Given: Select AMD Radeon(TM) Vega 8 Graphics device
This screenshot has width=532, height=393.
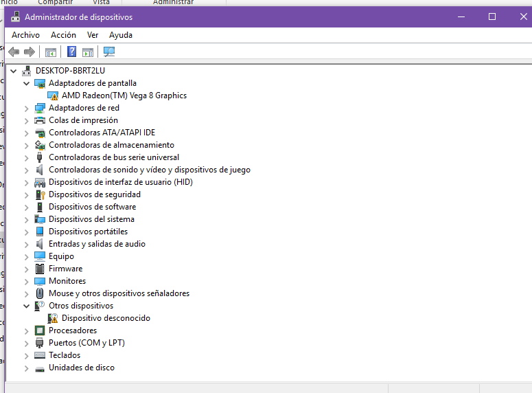Looking at the screenshot, I should pyautogui.click(x=124, y=96).
